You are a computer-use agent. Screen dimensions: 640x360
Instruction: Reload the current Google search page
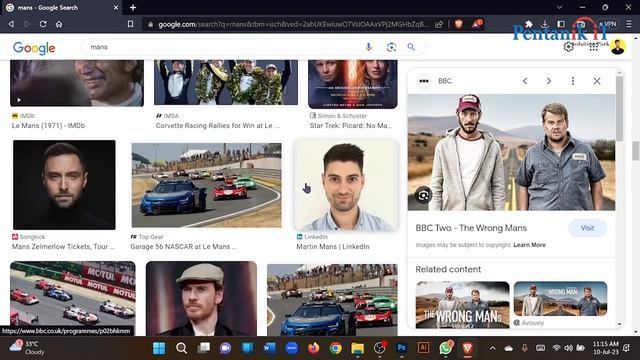(x=43, y=24)
